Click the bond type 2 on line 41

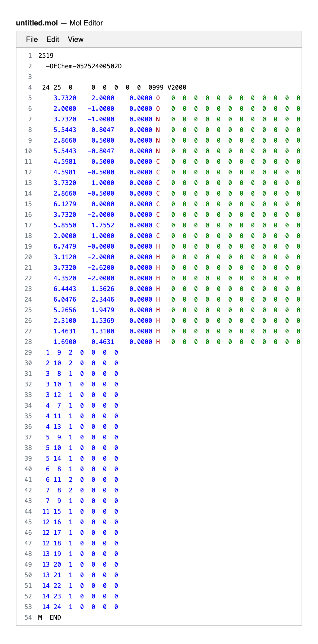click(70, 480)
